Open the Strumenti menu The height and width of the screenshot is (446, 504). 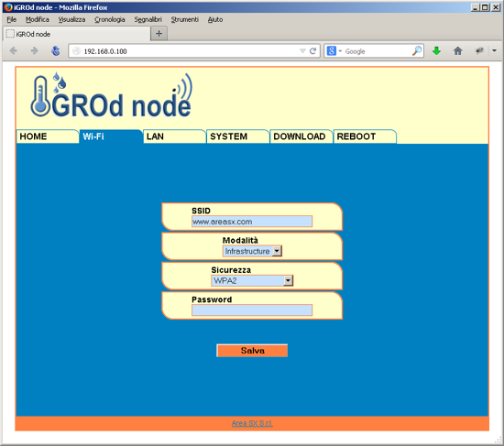pos(184,19)
